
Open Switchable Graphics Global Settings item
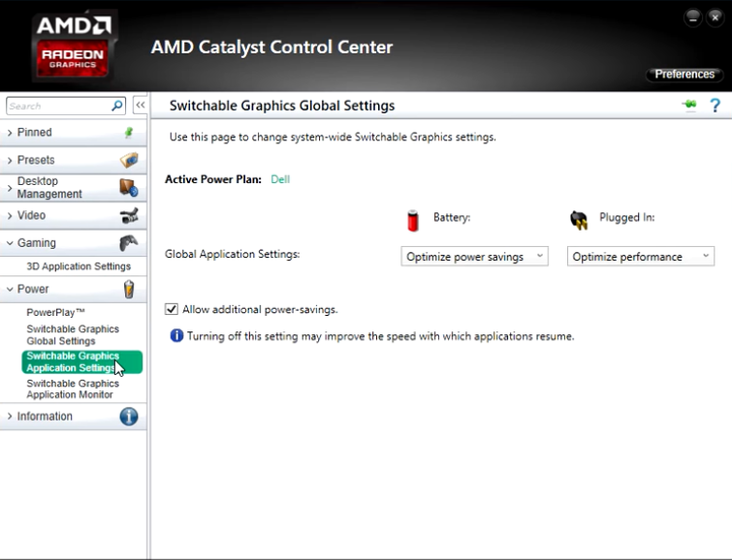coord(73,335)
